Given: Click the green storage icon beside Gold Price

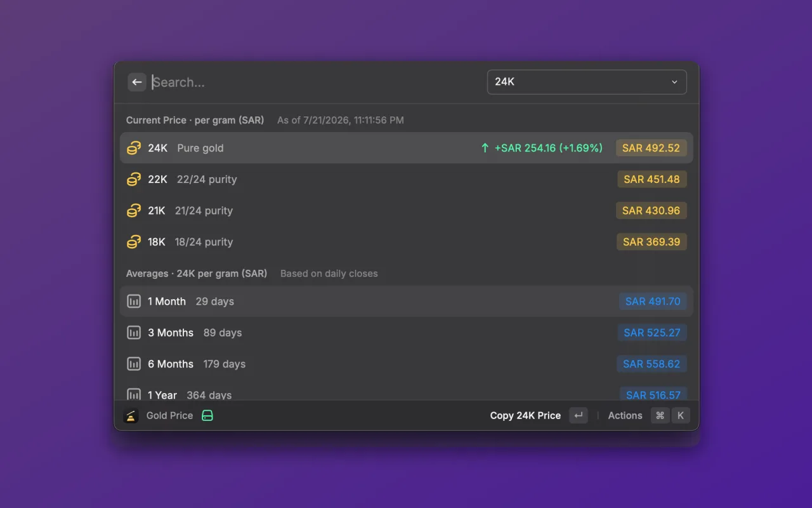Looking at the screenshot, I should coord(207,415).
